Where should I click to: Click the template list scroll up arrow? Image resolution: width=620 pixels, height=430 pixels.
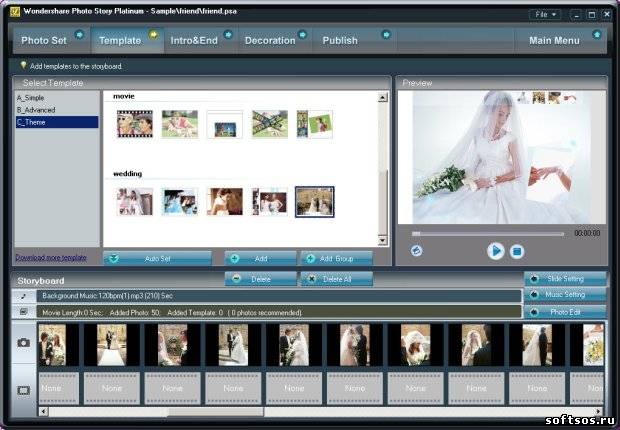click(382, 97)
